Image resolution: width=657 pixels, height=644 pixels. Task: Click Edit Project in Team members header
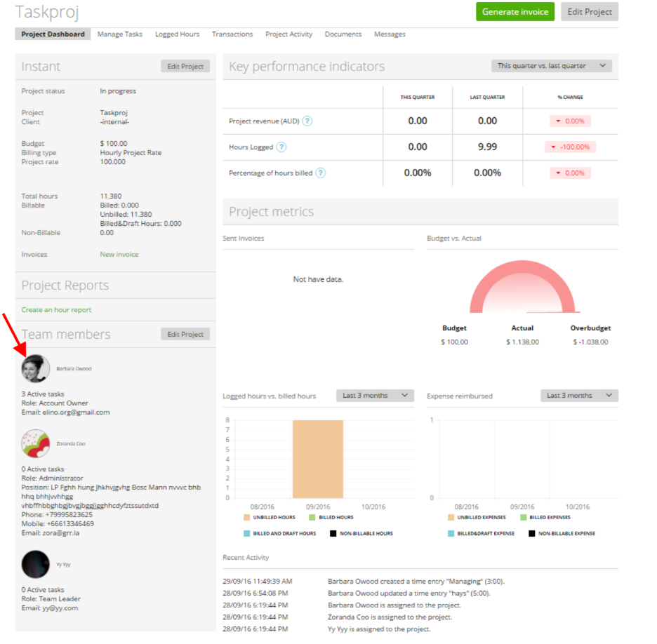[x=185, y=334]
